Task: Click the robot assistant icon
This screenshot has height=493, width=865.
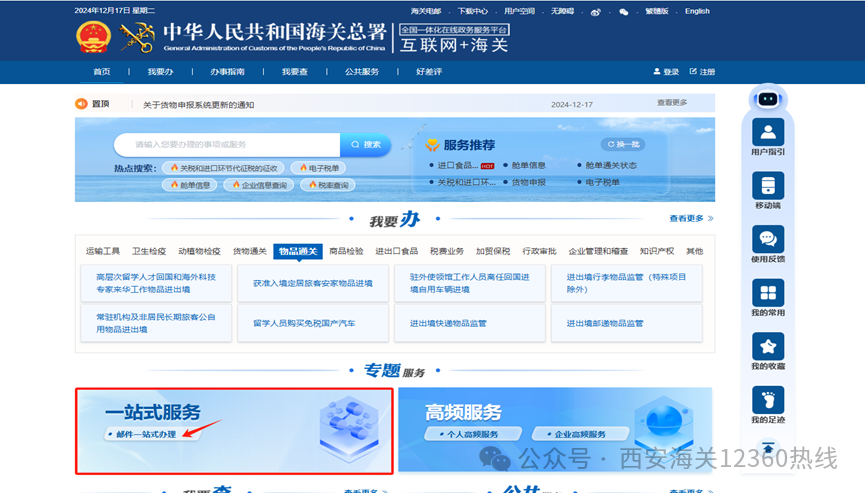Action: [x=768, y=99]
